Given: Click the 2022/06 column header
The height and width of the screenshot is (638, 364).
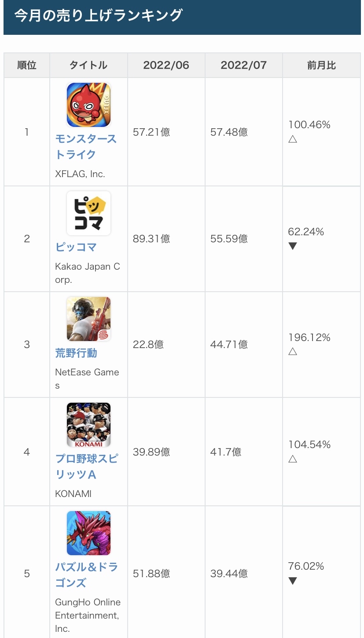Looking at the screenshot, I should 166,65.
